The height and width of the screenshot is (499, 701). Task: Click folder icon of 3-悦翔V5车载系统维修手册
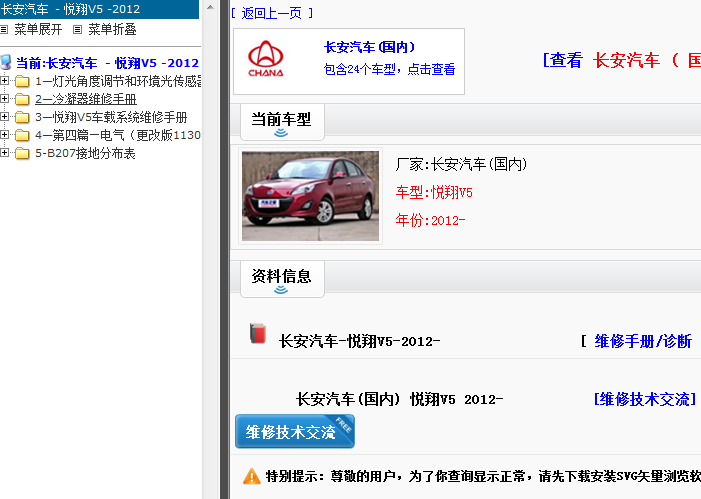(22, 118)
